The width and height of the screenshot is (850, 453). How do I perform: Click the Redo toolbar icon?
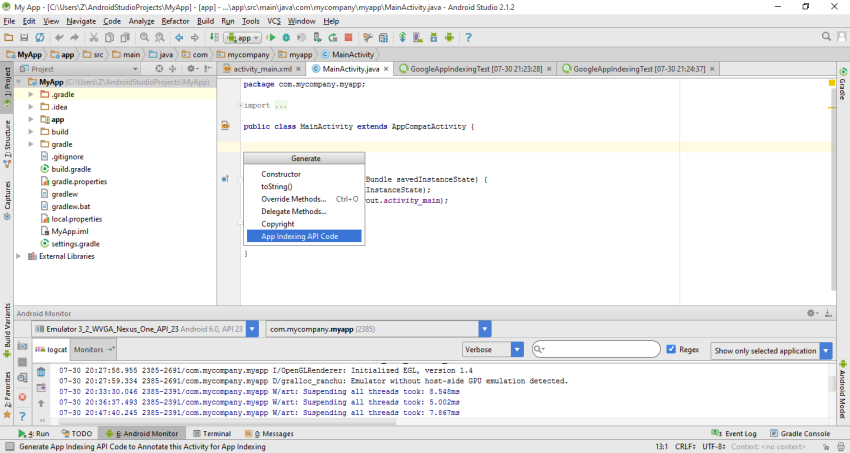coord(74,37)
